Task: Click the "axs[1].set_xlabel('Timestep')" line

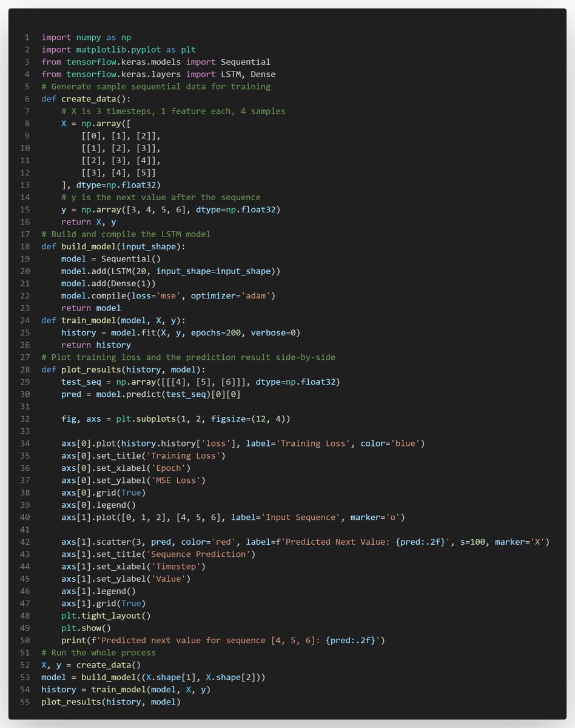Action: click(133, 566)
